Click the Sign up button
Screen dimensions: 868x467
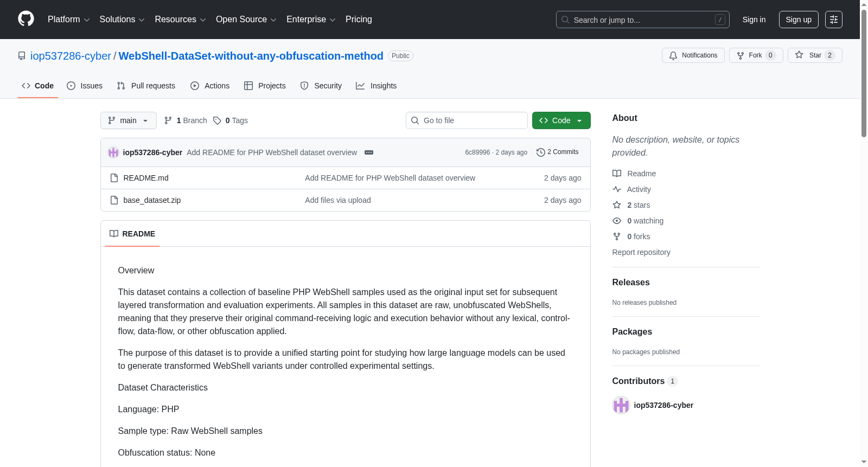point(799,20)
